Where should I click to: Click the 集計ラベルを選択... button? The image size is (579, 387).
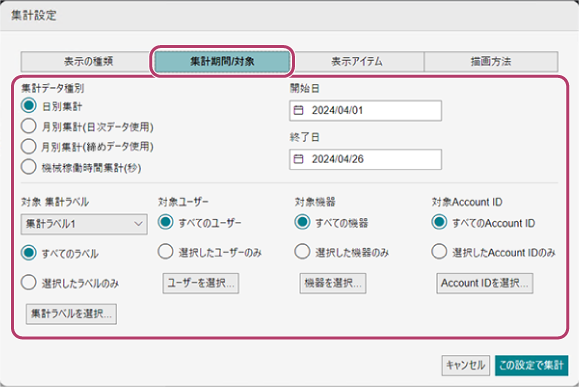[71, 314]
